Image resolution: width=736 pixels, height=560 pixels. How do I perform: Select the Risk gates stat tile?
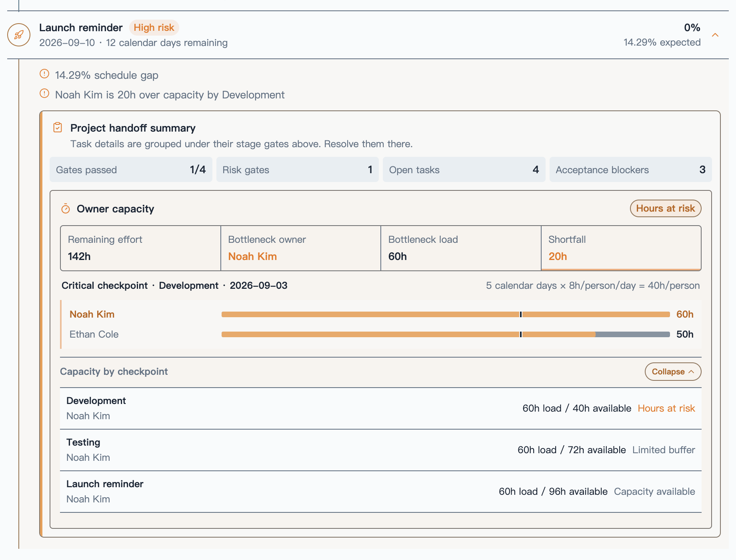297,170
